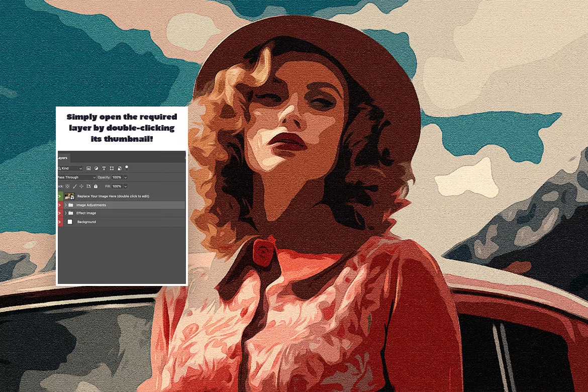Screen dimensions: 588x392
Task: Expand the Image Adjustments group
Action: point(66,205)
